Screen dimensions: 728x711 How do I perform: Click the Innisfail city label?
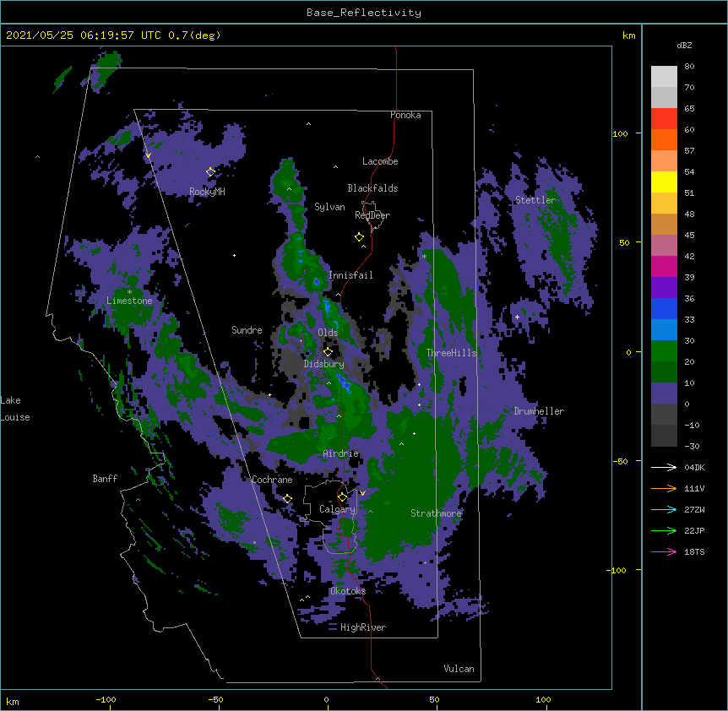[350, 275]
